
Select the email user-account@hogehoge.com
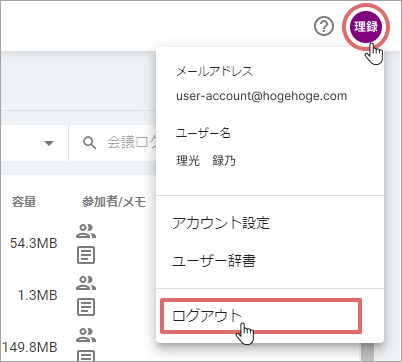262,96
